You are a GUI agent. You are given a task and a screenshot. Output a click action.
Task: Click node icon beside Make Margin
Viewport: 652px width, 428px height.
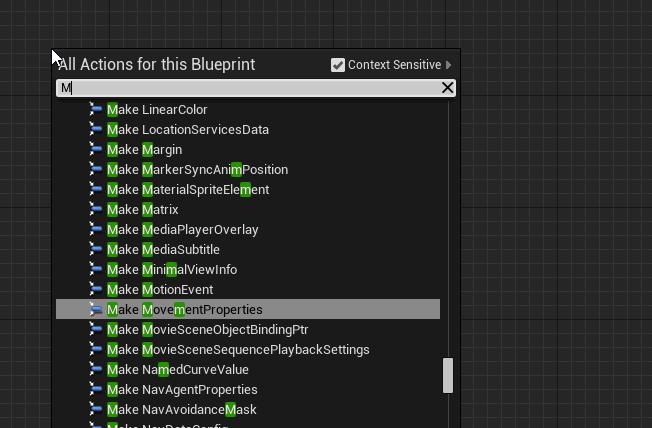96,149
